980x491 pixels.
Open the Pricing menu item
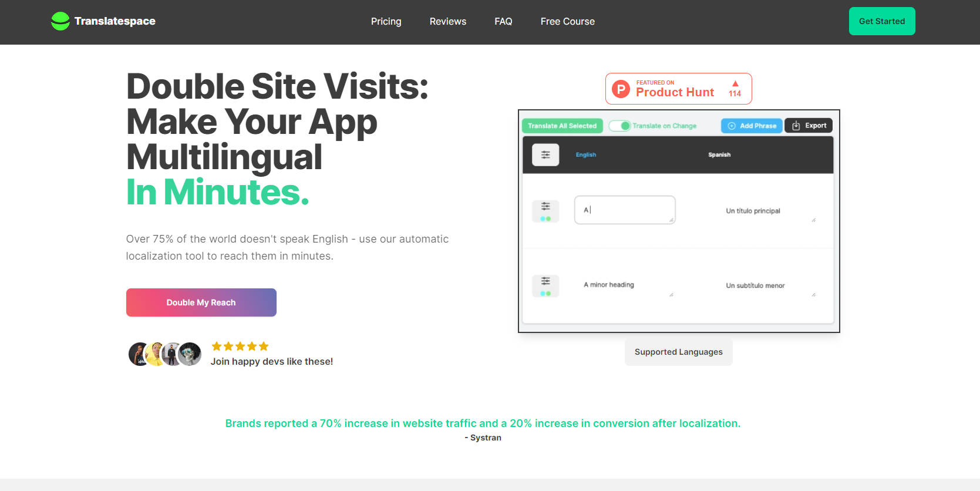pyautogui.click(x=386, y=22)
